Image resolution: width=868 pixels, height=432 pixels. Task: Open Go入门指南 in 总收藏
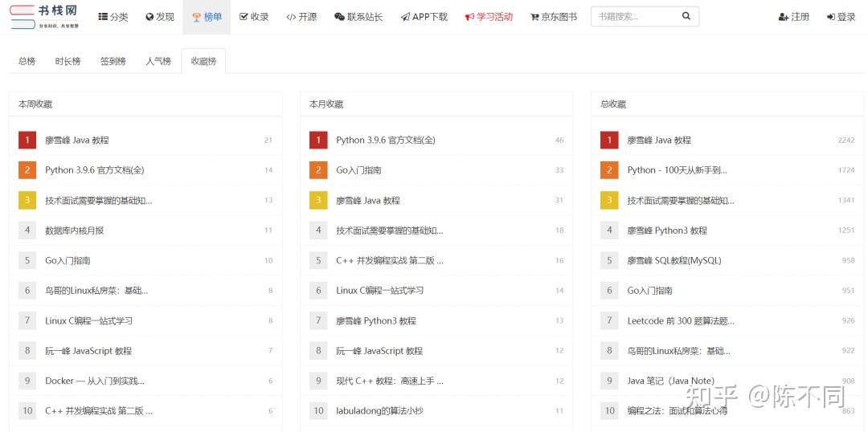[650, 291]
